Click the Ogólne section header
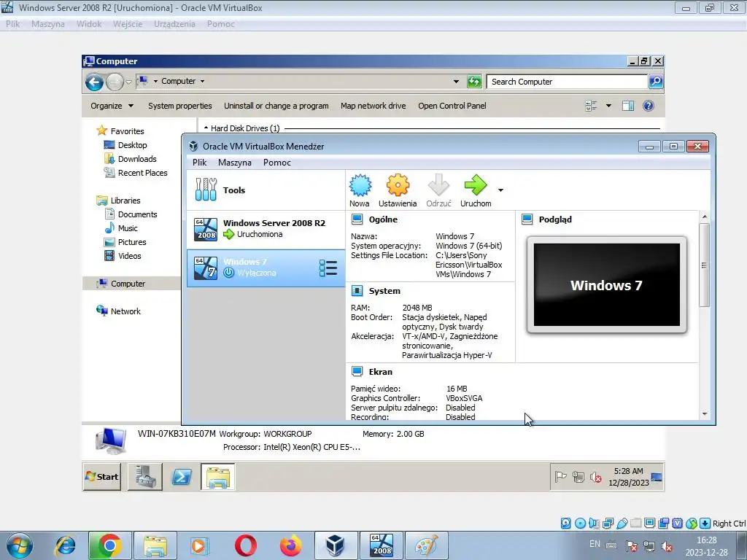The height and width of the screenshot is (560, 747). 383,219
